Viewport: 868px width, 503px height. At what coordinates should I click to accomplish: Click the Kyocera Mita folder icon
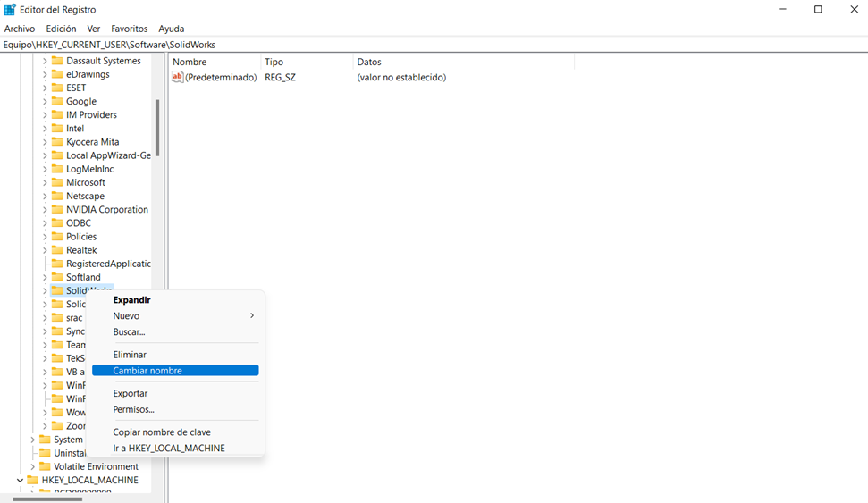(57, 142)
